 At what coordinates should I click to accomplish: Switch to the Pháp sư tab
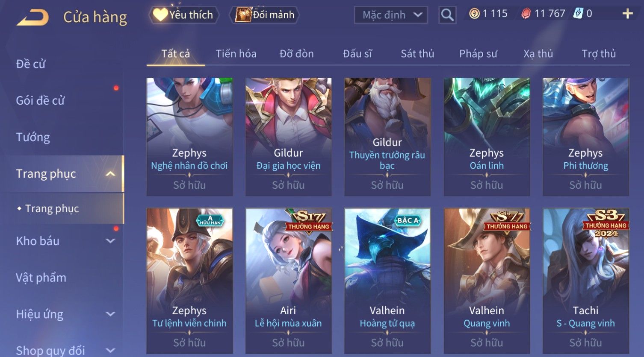478,54
